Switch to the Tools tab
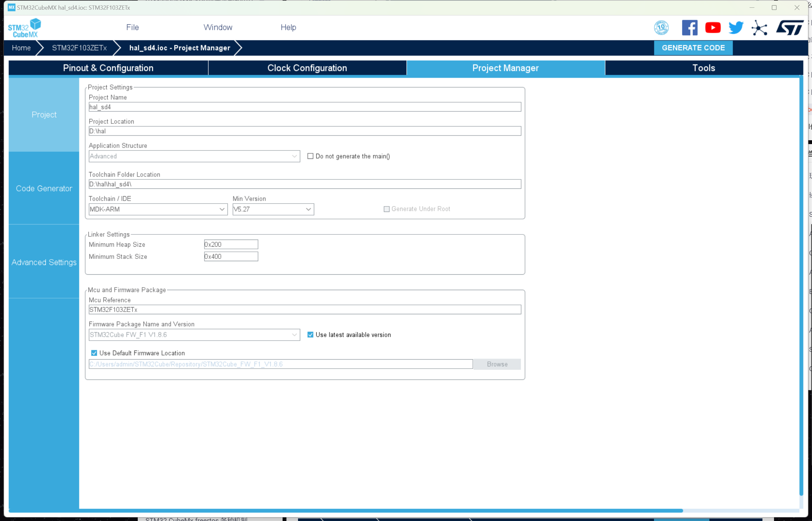 pyautogui.click(x=704, y=68)
